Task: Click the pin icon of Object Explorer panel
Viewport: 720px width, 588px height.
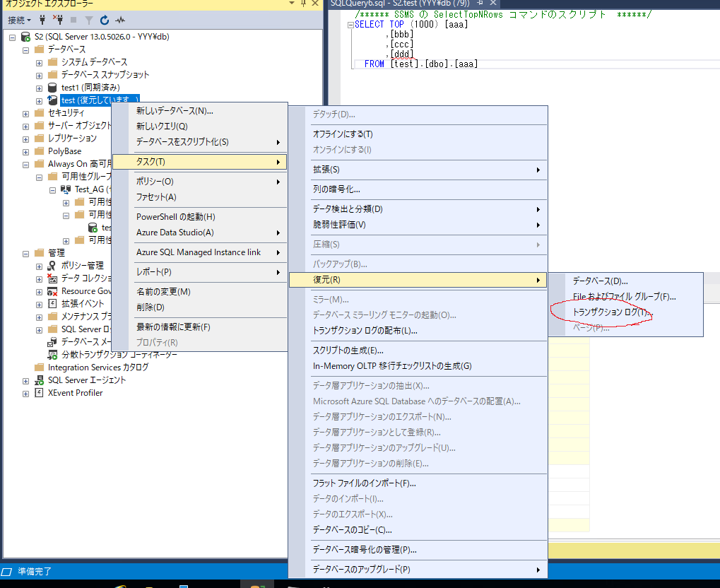Action: pyautogui.click(x=303, y=4)
